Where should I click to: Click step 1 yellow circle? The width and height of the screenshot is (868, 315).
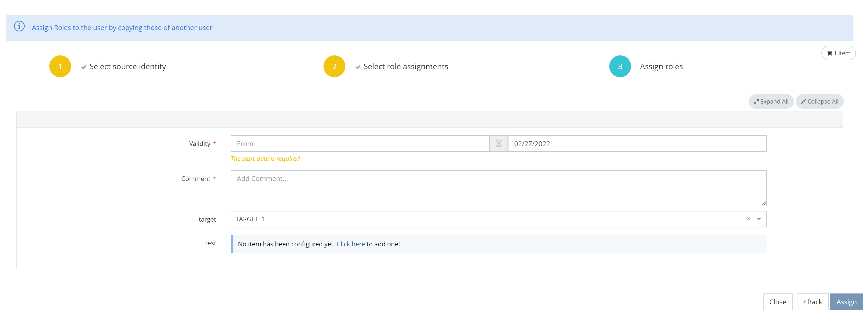point(60,67)
